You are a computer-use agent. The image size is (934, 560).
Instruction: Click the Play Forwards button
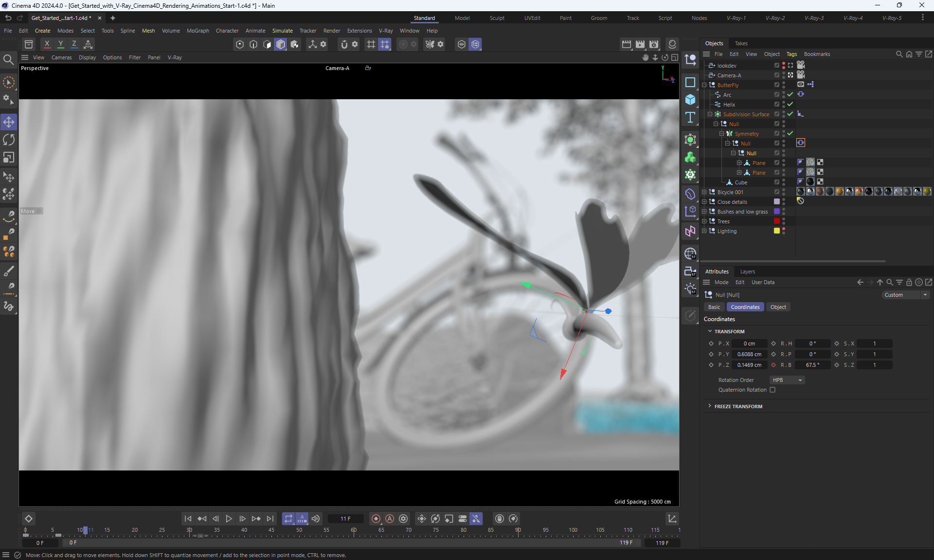pyautogui.click(x=229, y=519)
